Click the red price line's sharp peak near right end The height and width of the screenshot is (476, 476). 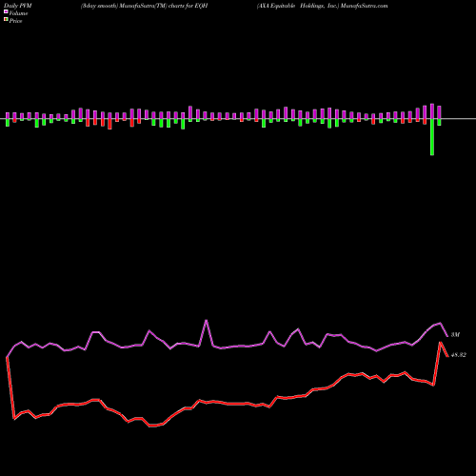tap(440, 343)
